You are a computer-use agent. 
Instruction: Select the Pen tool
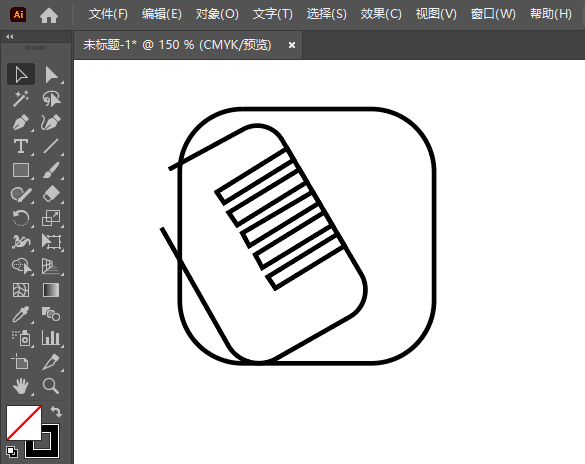tap(21, 122)
